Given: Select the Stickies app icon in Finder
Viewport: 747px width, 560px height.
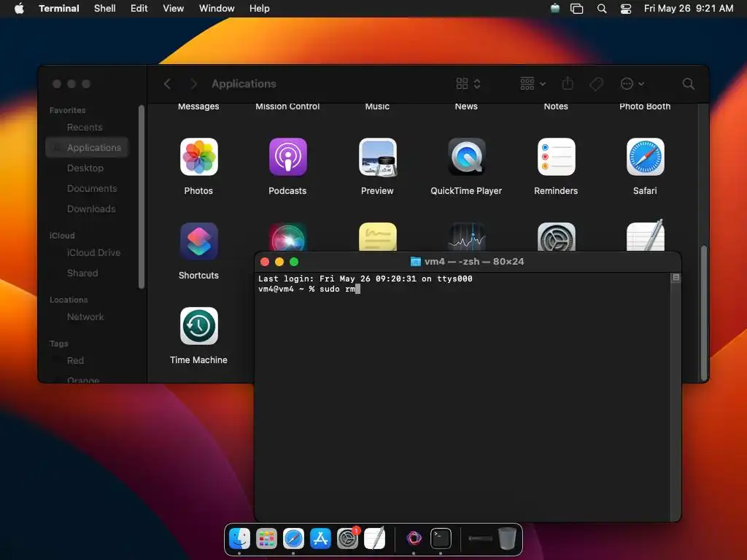Looking at the screenshot, I should tap(377, 237).
